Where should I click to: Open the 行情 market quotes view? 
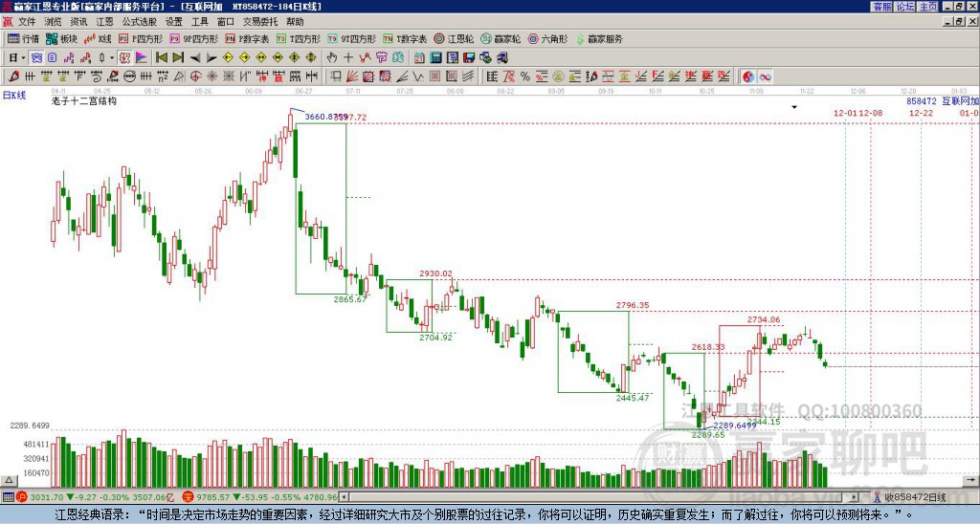tap(23, 39)
